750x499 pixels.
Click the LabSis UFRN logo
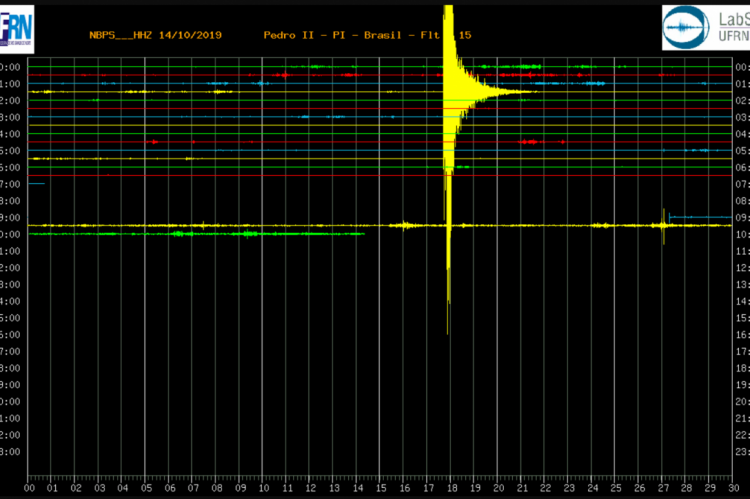(x=705, y=27)
